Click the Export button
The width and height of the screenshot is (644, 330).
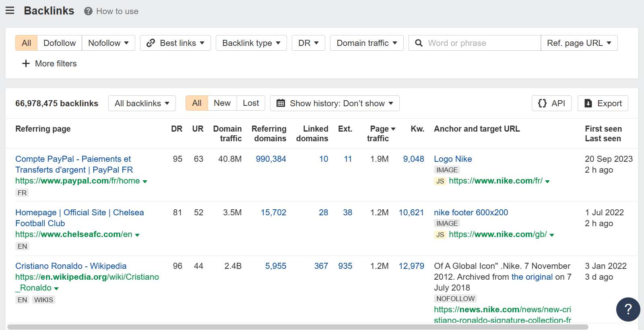pos(603,103)
